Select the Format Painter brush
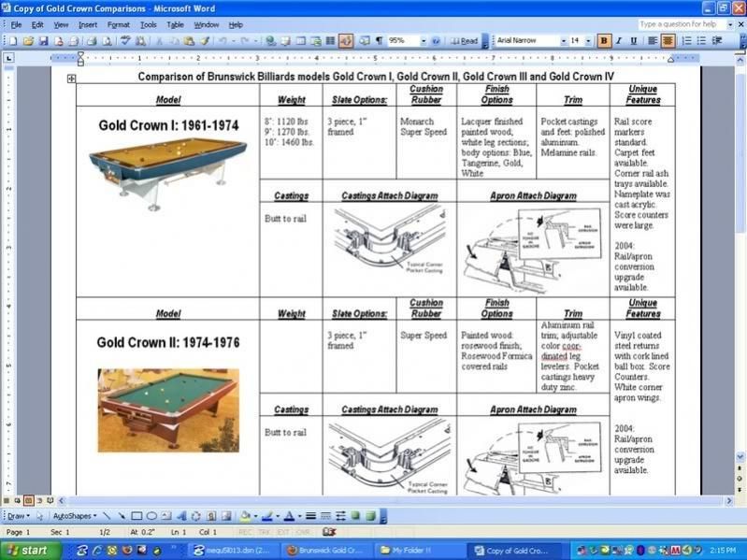The height and width of the screenshot is (560, 747). pyautogui.click(x=205, y=41)
